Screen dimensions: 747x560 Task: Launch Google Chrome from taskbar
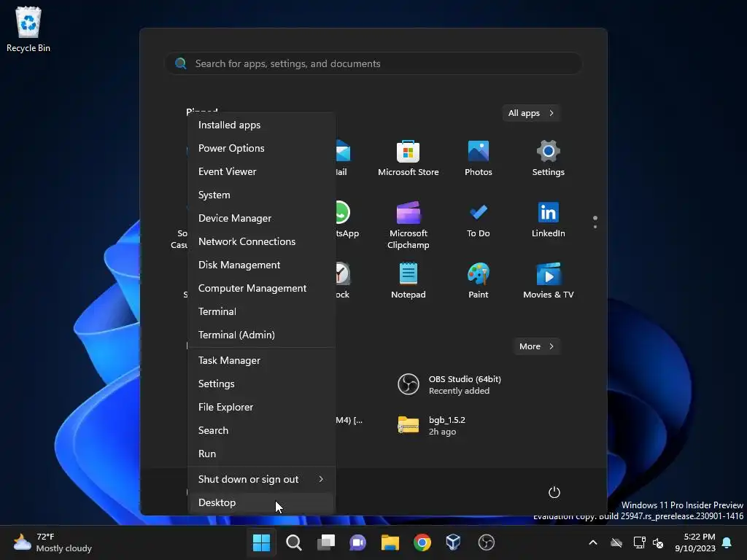click(x=422, y=542)
